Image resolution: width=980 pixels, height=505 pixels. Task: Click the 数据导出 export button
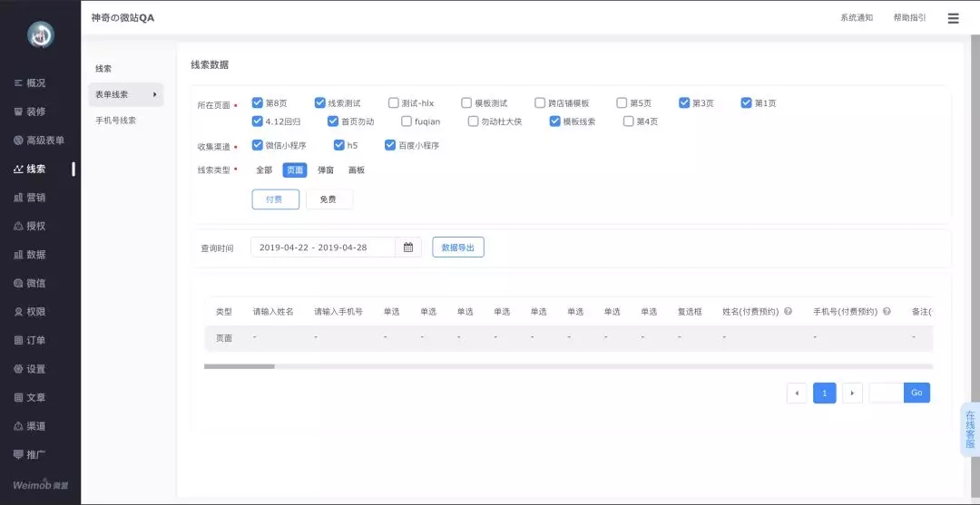click(x=458, y=248)
